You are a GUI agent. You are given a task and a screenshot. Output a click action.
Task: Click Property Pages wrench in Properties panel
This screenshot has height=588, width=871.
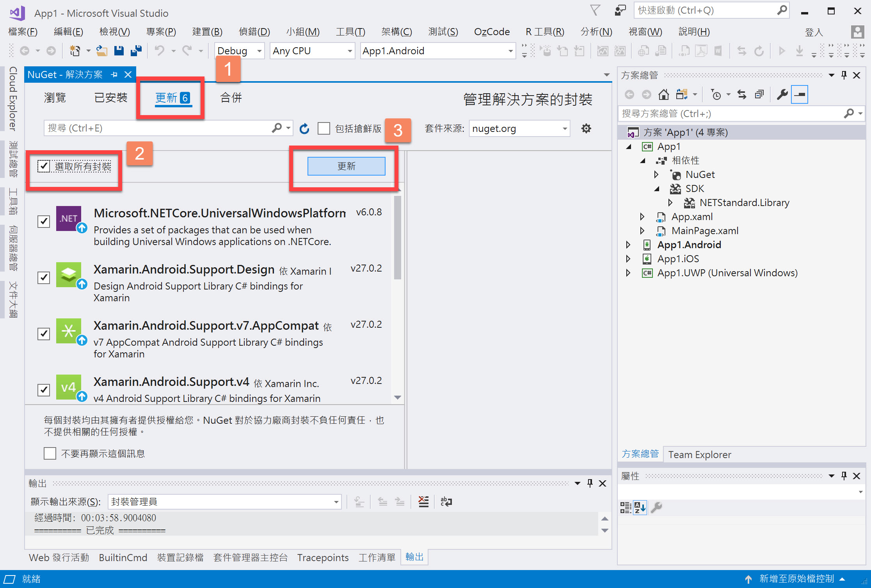pyautogui.click(x=657, y=508)
